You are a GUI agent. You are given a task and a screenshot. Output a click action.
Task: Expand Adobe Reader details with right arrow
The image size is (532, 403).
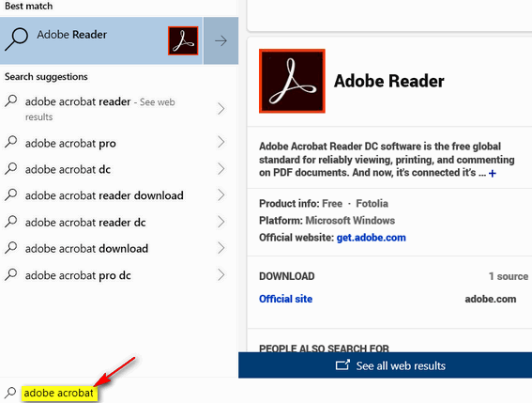pos(220,40)
